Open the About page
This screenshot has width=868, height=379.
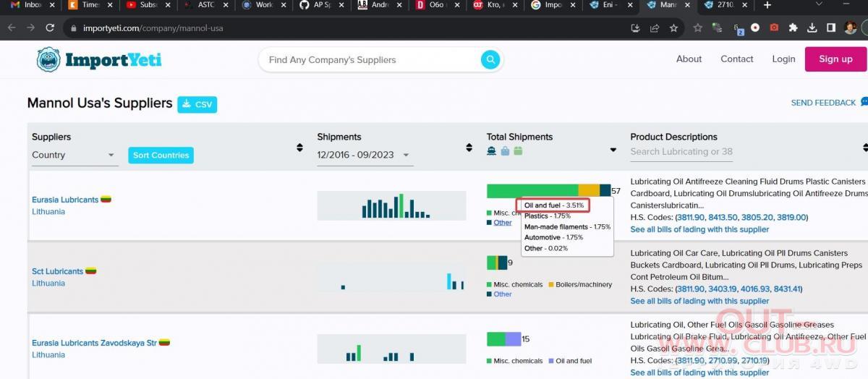[689, 59]
